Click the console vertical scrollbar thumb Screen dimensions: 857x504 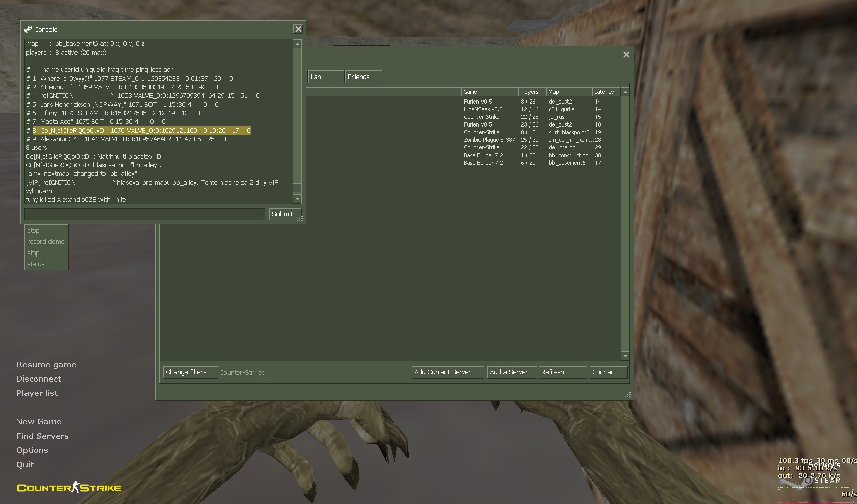coord(297,187)
